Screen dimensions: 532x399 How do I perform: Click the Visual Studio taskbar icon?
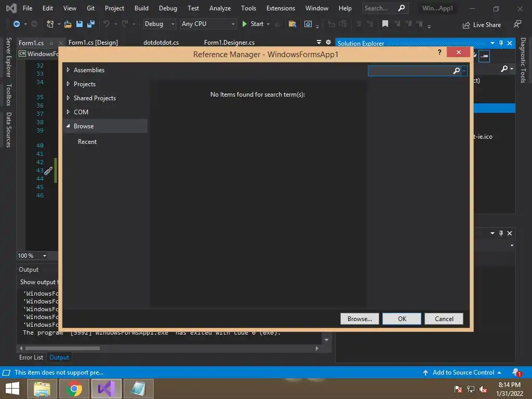coord(107,389)
